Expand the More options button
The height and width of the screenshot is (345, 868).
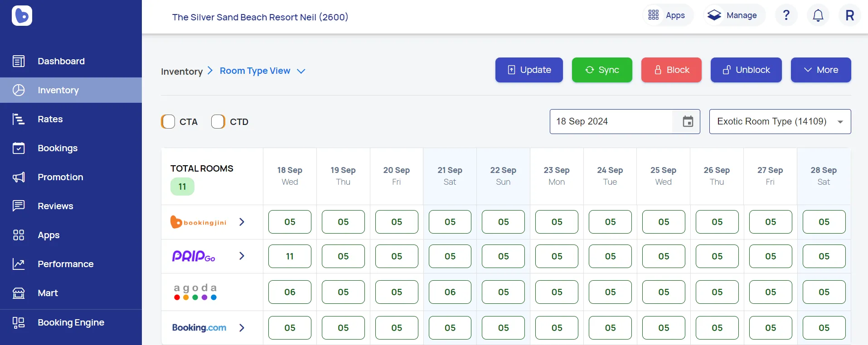[x=820, y=70]
